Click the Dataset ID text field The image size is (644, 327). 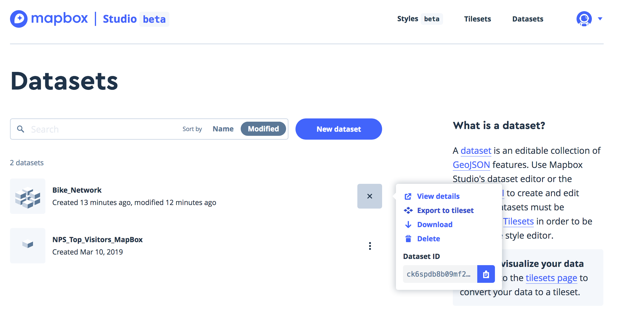pyautogui.click(x=440, y=274)
